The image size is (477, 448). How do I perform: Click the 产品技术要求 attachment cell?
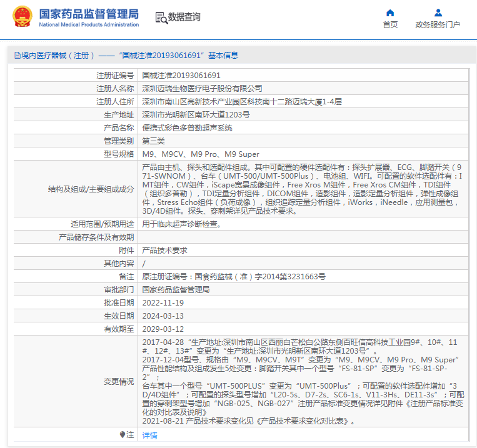point(164,250)
